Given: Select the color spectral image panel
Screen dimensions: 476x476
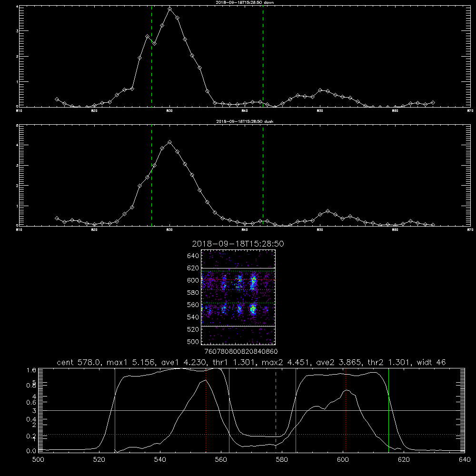Looking at the screenshot, I should [238, 297].
